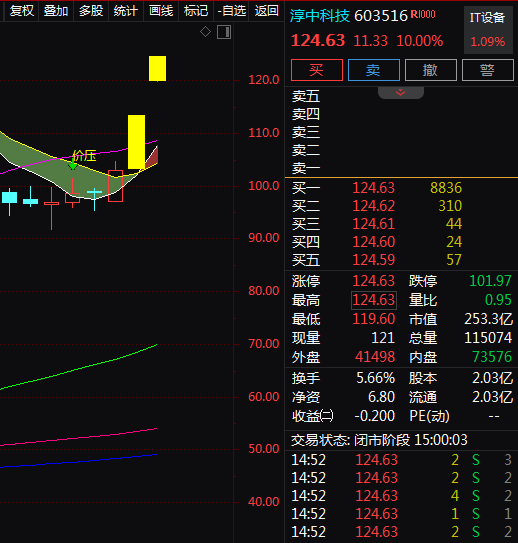
Task: Click the green moving average line
Action: click(80, 369)
